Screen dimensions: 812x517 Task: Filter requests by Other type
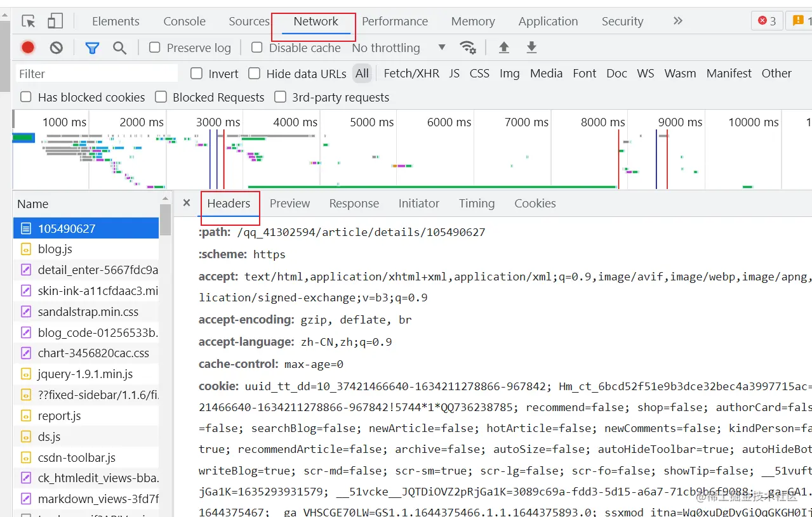pos(776,74)
